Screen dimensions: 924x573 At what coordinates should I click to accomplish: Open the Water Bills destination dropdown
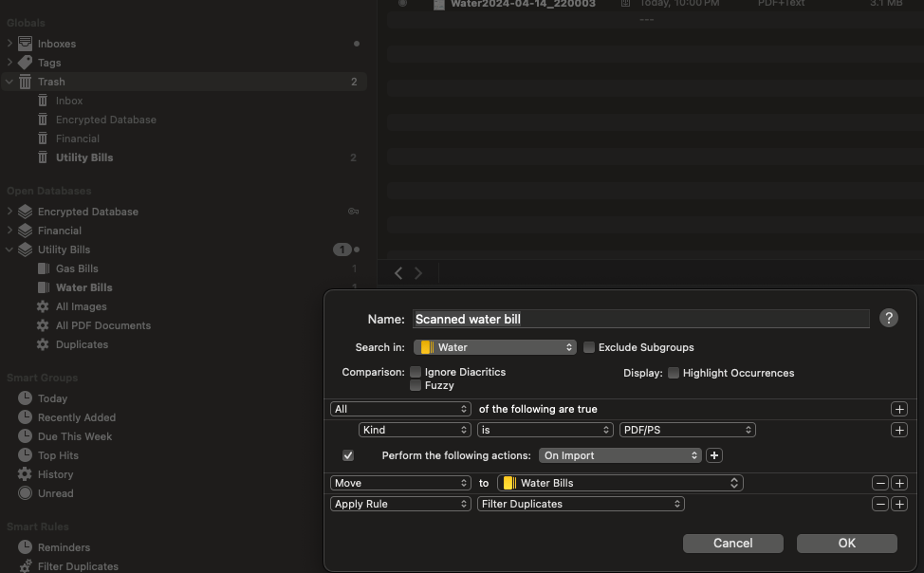pos(620,483)
